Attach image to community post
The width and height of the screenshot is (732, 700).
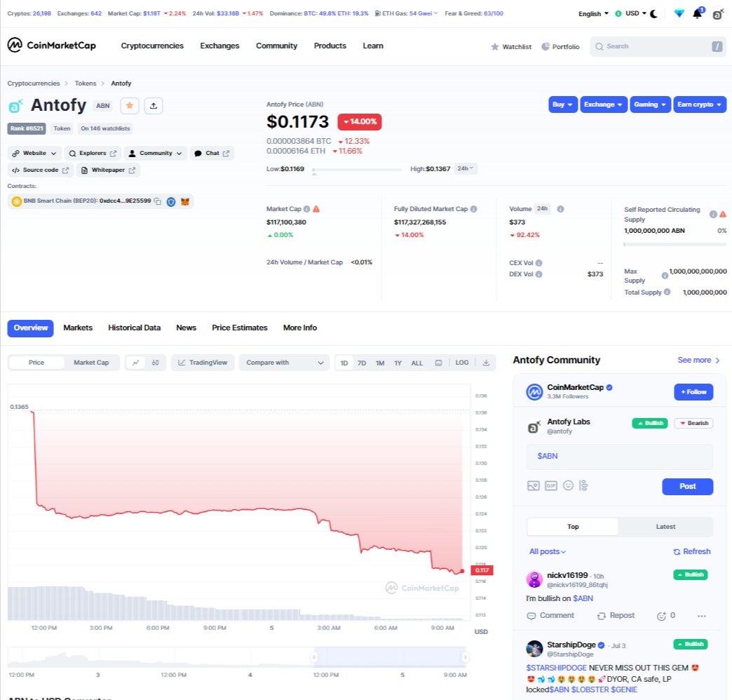click(533, 485)
